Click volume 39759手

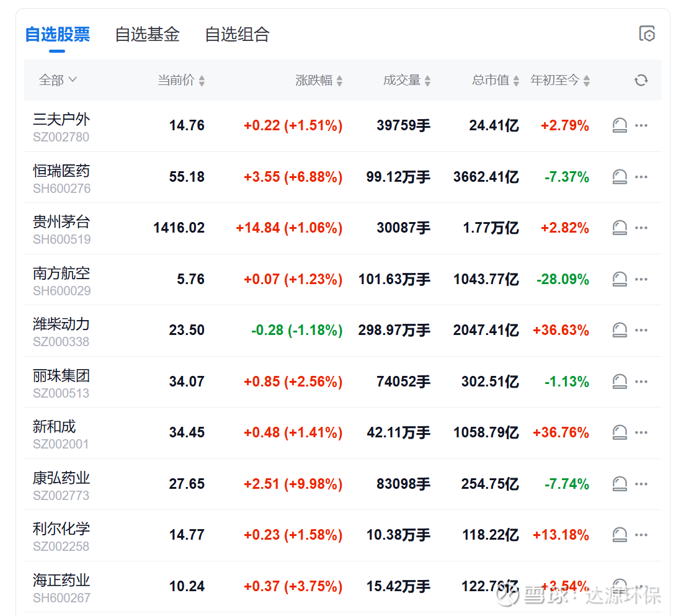click(x=404, y=125)
